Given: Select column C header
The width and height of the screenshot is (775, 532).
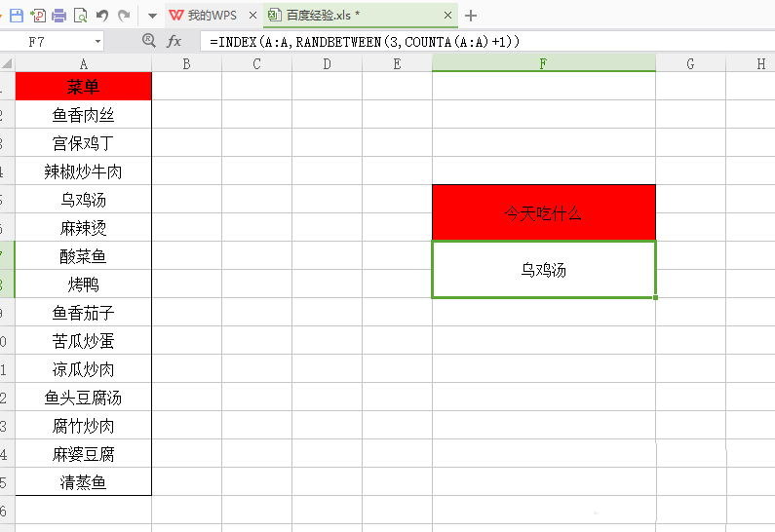Looking at the screenshot, I should click(257, 63).
